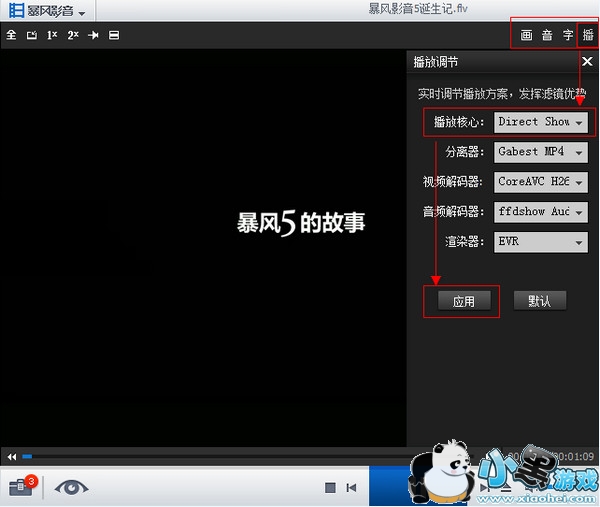This screenshot has height=507, width=600.
Task: Close the 播放调节 panel
Action: 587,61
